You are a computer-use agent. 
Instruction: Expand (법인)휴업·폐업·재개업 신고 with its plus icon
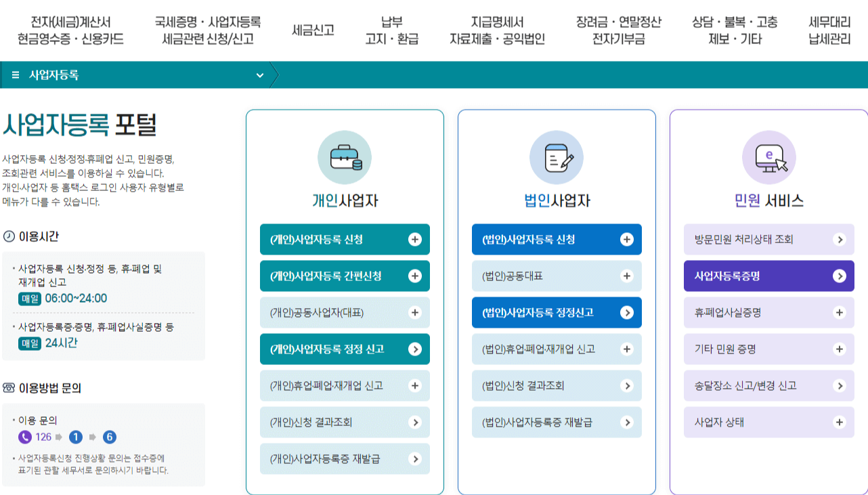pyautogui.click(x=627, y=349)
